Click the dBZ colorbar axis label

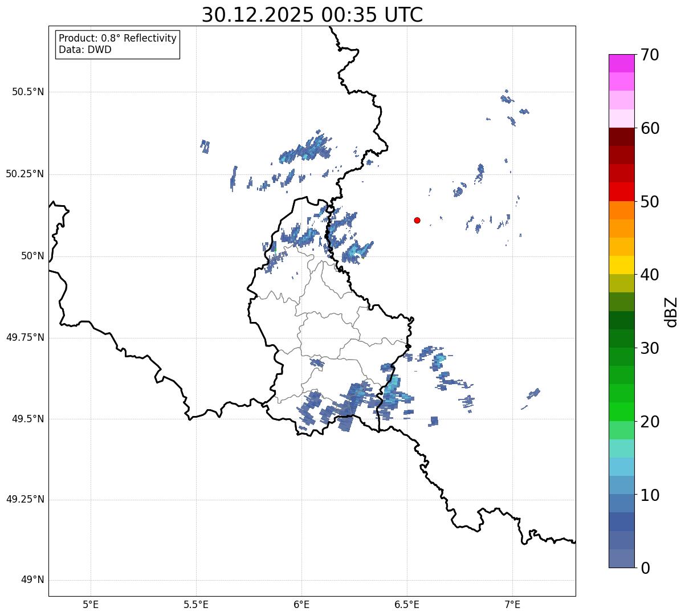point(671,312)
